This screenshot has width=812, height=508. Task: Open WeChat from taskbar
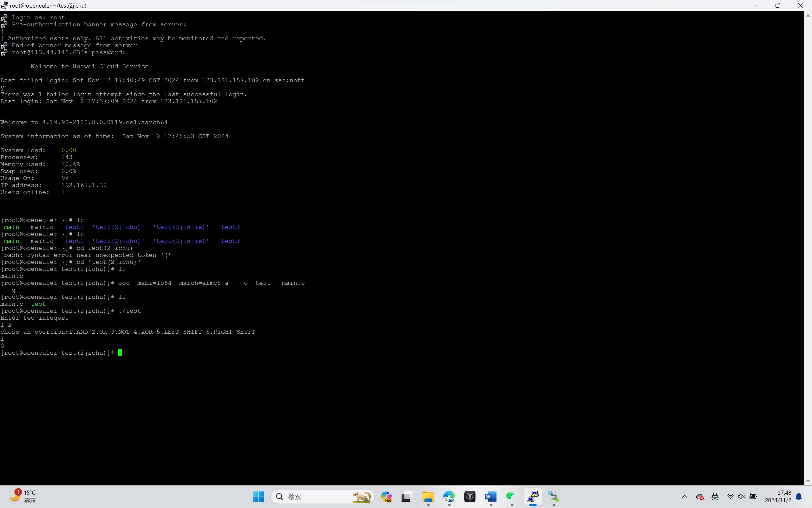point(512,497)
